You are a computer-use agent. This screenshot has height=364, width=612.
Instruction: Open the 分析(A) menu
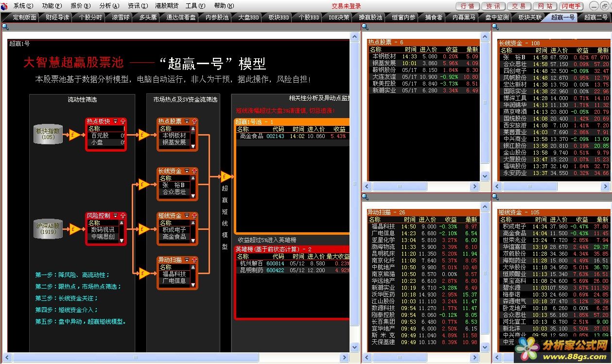coord(109,6)
